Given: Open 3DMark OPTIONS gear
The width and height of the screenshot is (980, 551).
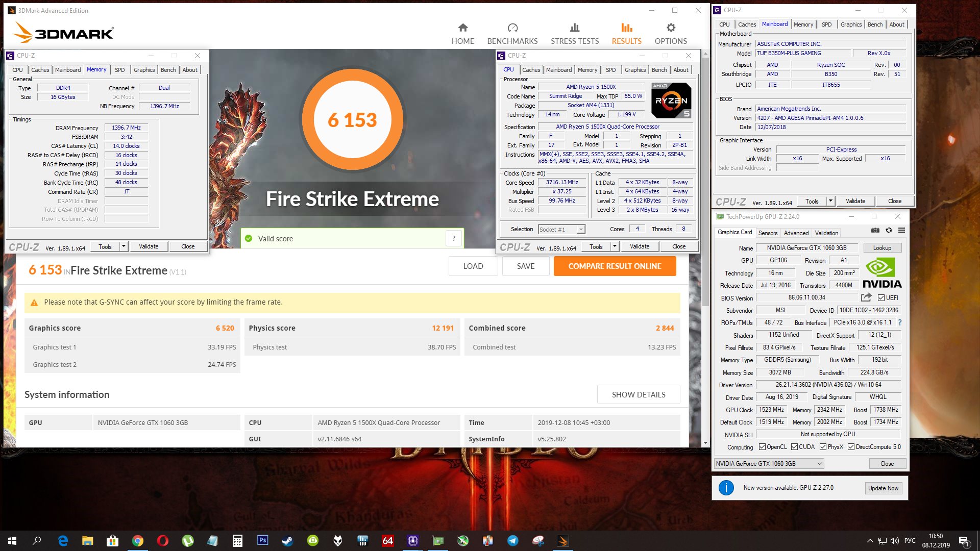Looking at the screenshot, I should click(671, 34).
